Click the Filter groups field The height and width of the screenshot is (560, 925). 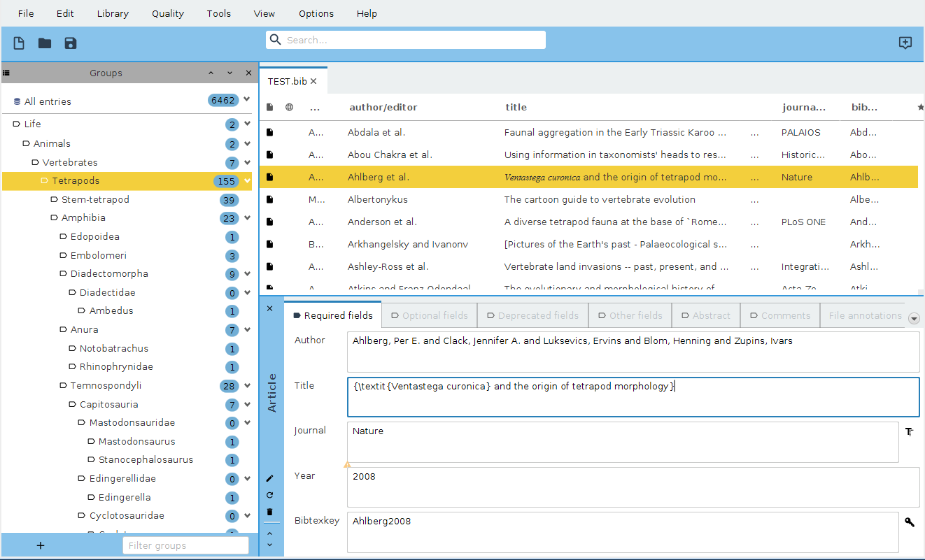[x=185, y=545]
